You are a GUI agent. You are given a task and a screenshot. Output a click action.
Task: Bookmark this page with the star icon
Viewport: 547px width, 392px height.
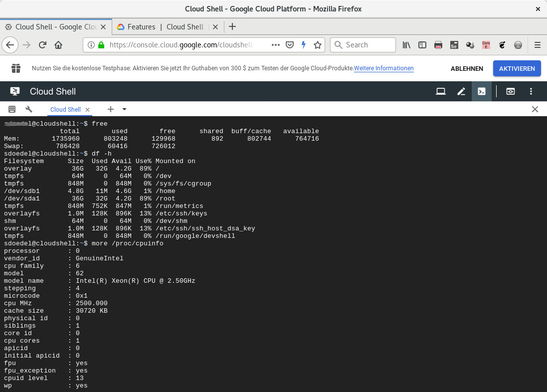click(x=318, y=44)
